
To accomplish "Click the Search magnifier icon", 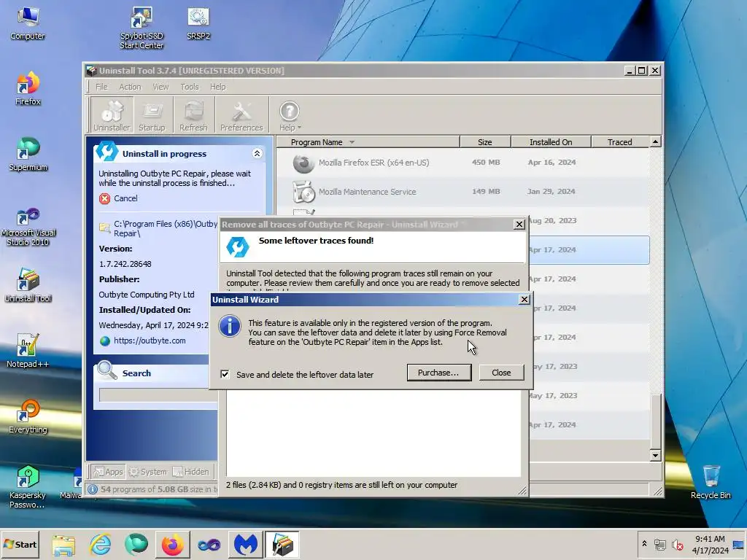I will pos(107,370).
